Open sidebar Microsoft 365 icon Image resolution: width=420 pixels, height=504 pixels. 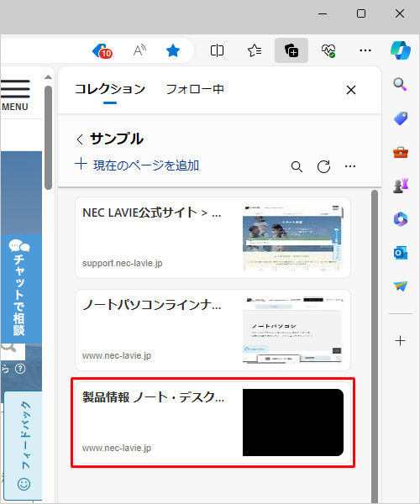point(401,219)
